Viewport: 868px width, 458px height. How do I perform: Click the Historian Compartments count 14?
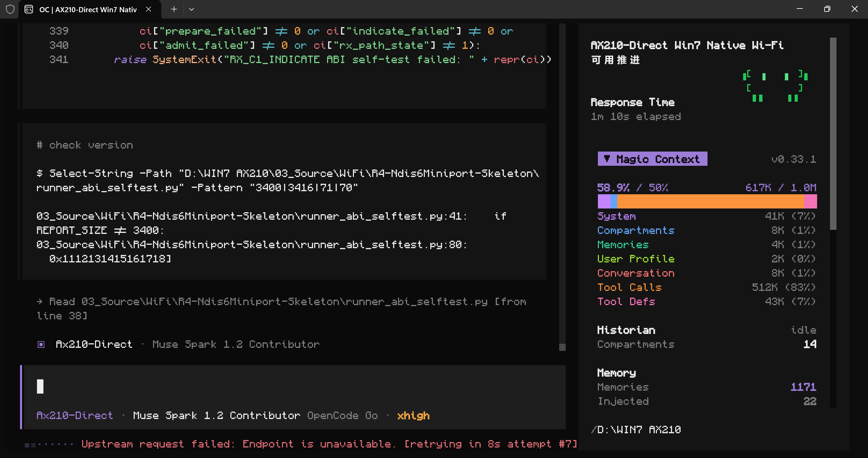pyautogui.click(x=810, y=344)
